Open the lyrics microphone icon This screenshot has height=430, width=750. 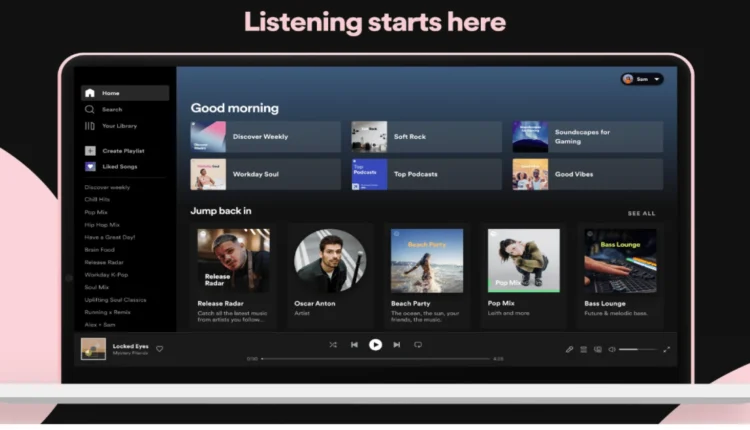tap(569, 350)
